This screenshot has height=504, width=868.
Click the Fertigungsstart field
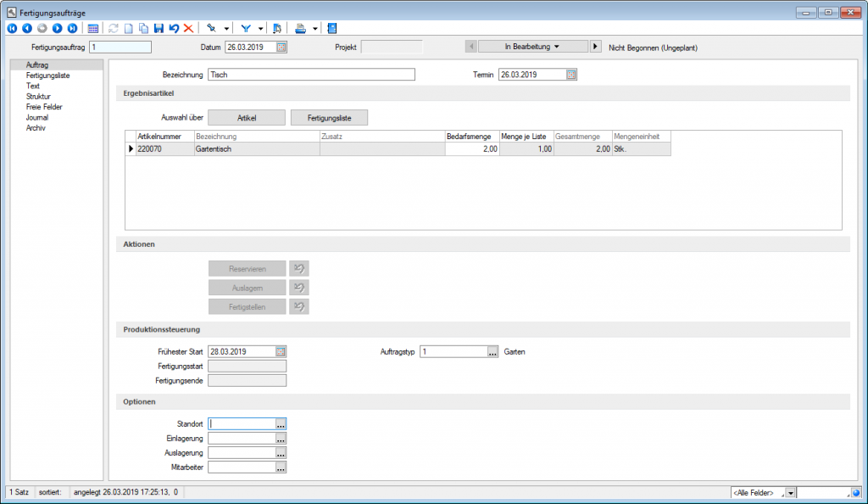click(248, 366)
